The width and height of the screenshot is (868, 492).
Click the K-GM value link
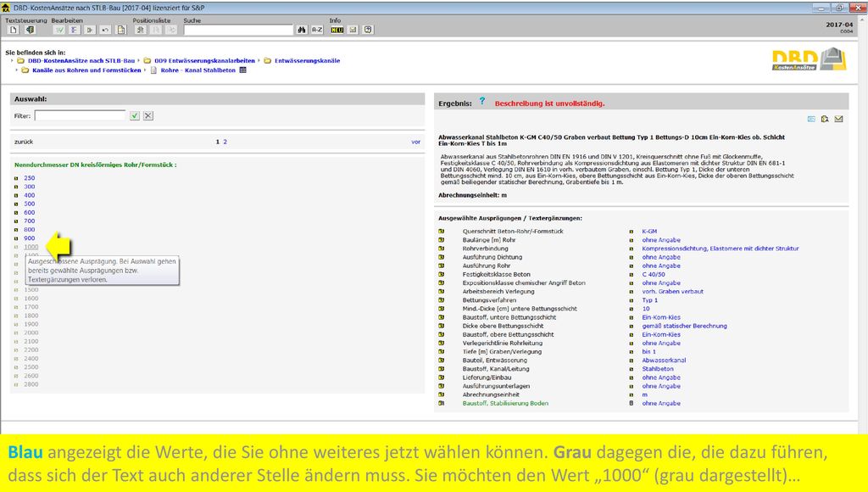point(649,232)
